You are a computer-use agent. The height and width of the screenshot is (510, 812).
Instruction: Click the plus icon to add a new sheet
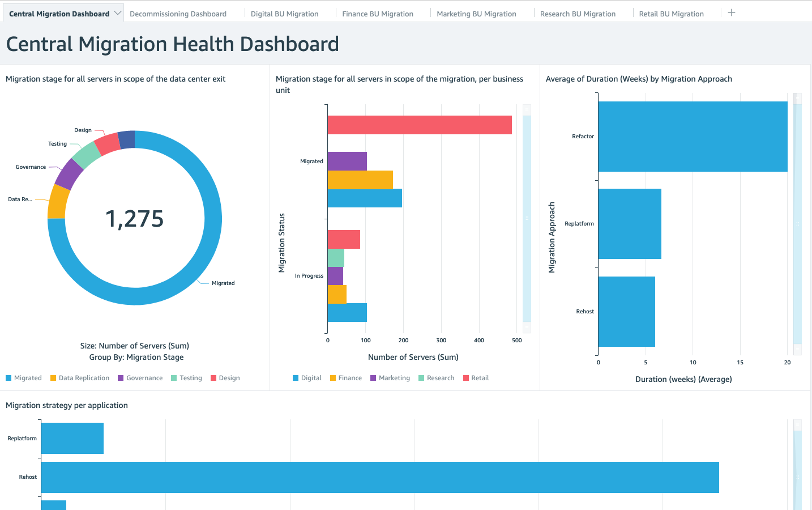click(x=731, y=12)
